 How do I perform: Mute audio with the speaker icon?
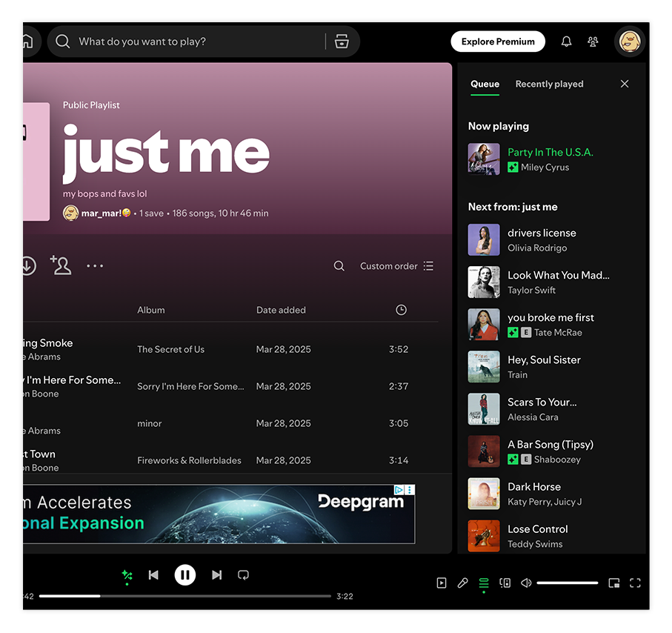coord(526,583)
